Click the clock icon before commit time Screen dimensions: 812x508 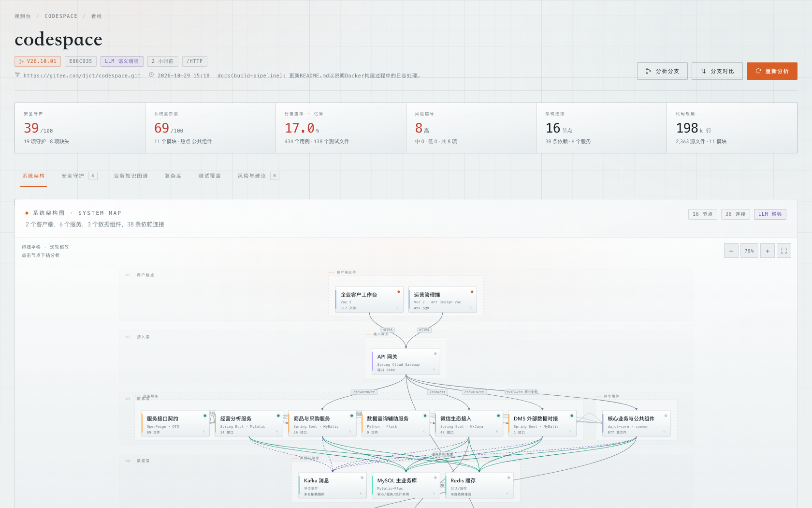(151, 75)
